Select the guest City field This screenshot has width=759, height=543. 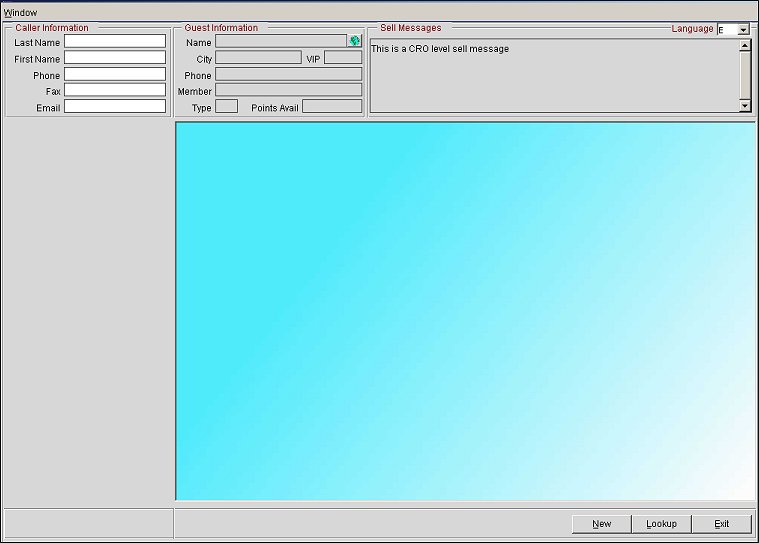tap(258, 58)
